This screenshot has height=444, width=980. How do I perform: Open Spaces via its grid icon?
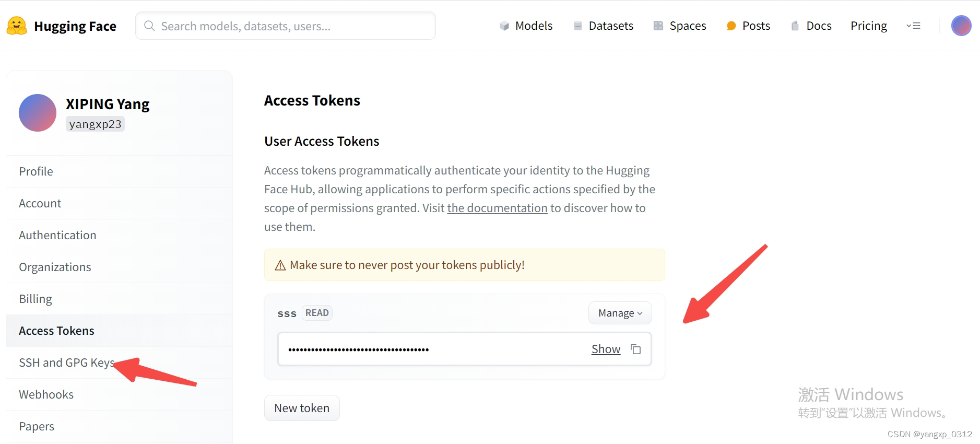658,26
